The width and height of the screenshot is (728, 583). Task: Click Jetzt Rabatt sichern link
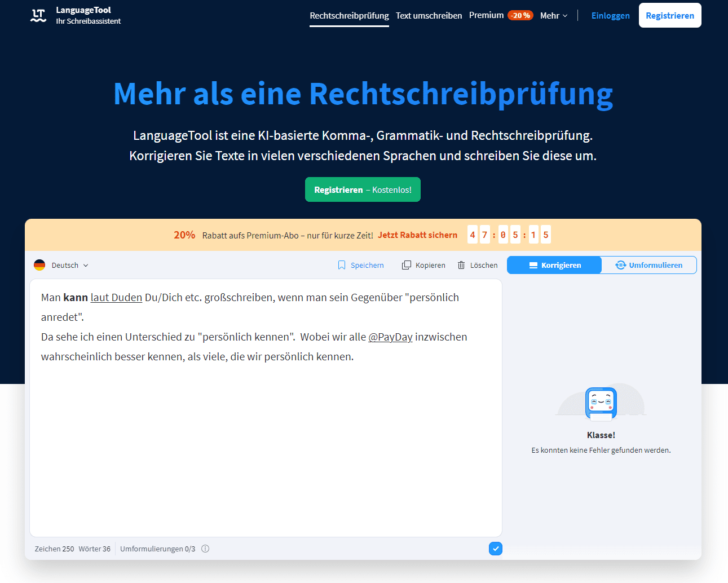(417, 235)
